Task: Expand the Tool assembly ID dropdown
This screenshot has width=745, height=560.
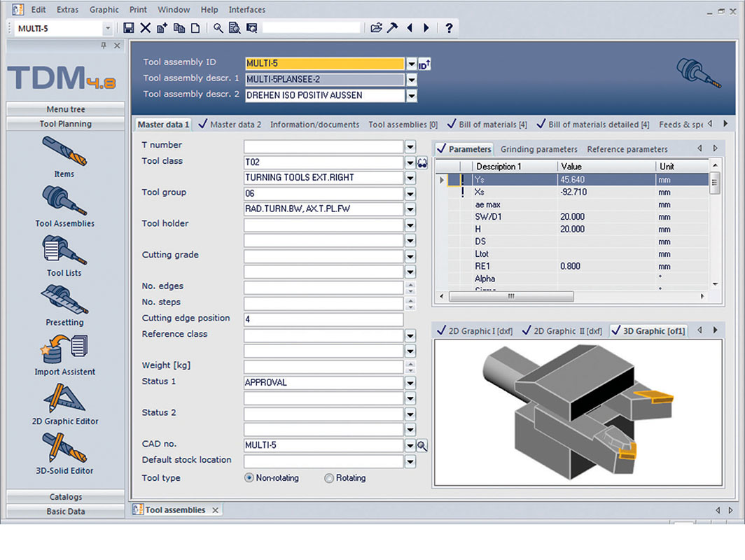Action: tap(412, 64)
